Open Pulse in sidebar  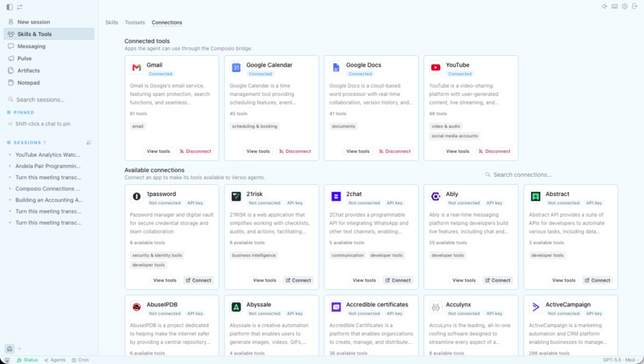(49, 58)
